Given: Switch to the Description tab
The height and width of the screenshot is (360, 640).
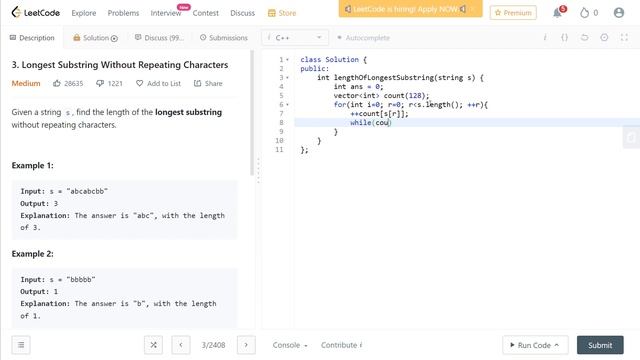Looking at the screenshot, I should tap(32, 38).
